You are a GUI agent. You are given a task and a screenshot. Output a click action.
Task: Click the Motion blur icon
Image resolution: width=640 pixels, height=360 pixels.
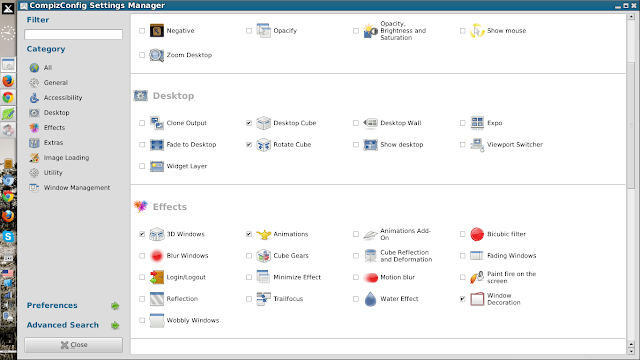[370, 277]
